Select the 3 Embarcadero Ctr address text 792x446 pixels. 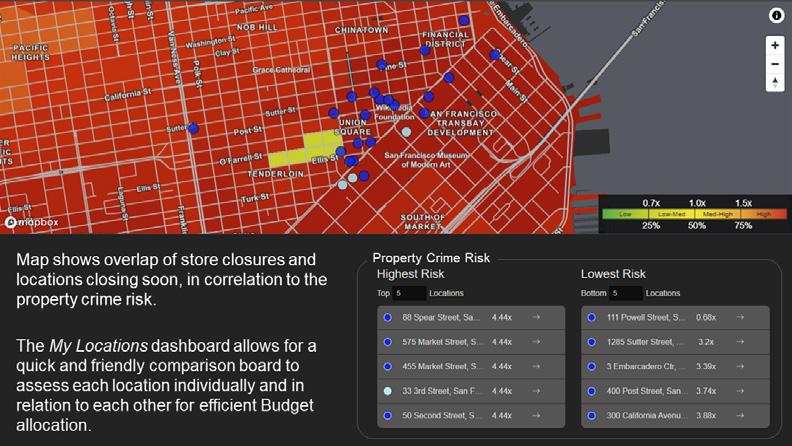(646, 366)
